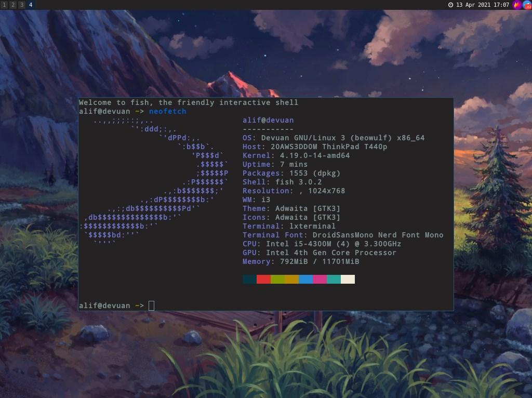
Task: Click the teal cyan neofetch color block
Action: (334, 279)
